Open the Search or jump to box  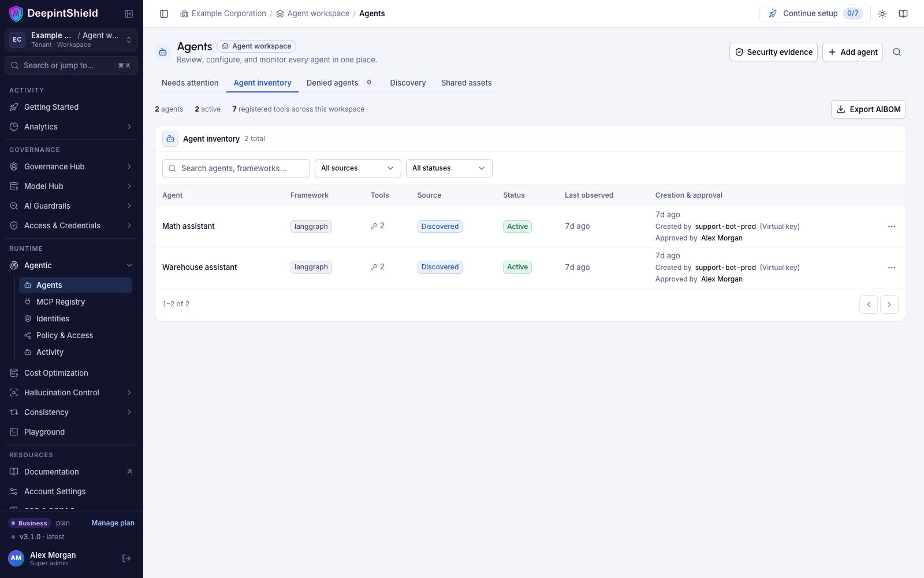point(72,65)
